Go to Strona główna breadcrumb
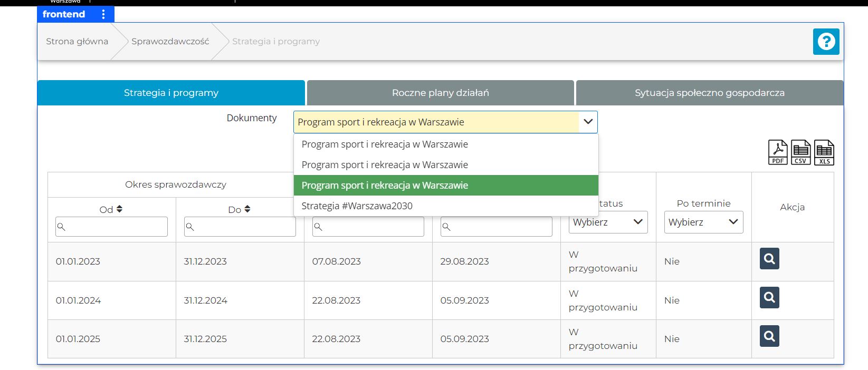Viewport: 868px width, 370px height. pos(77,42)
